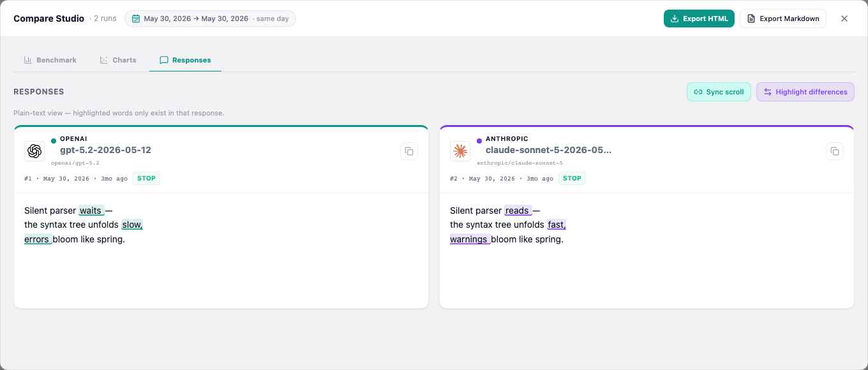Close the Compare Studio dialog
868x370 pixels.
[x=844, y=18]
